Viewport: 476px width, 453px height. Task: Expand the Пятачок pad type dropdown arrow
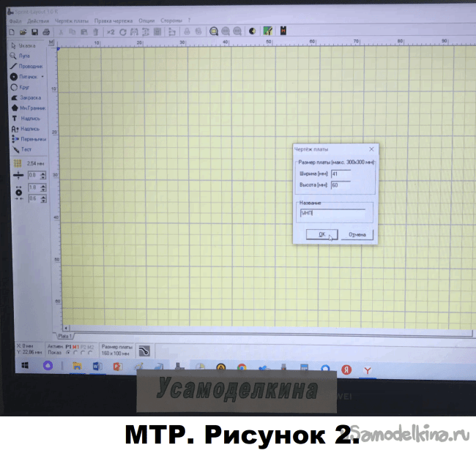tap(42, 76)
